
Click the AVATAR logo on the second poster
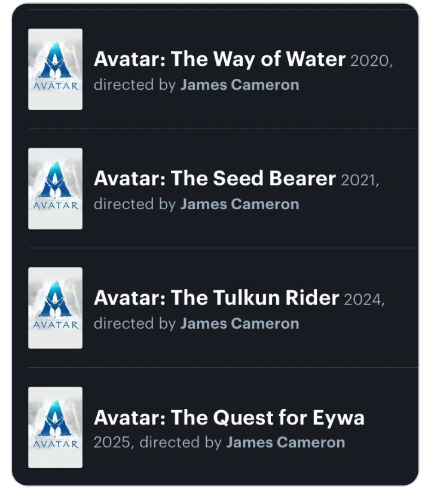point(54,204)
